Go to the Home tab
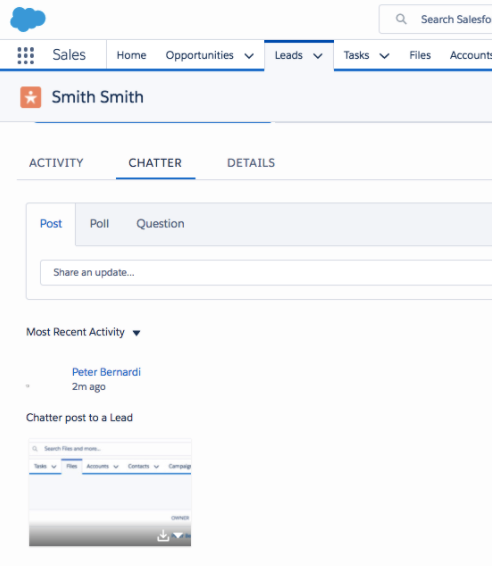 click(131, 55)
